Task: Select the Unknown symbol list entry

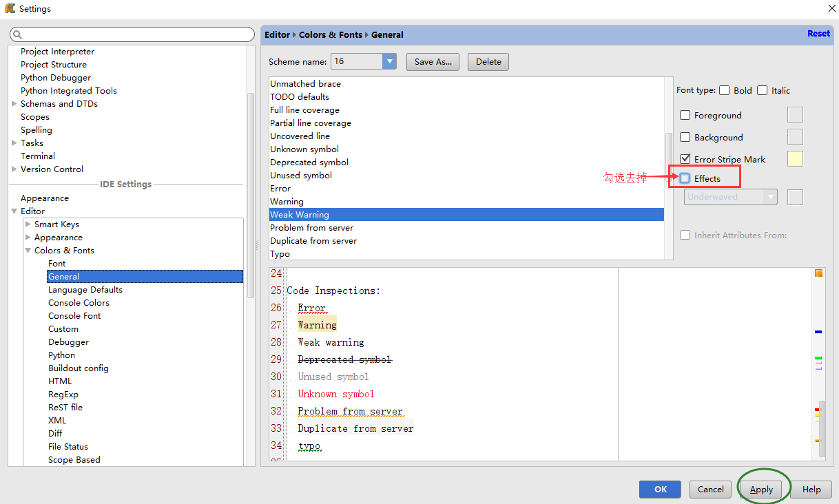Action: click(x=304, y=149)
